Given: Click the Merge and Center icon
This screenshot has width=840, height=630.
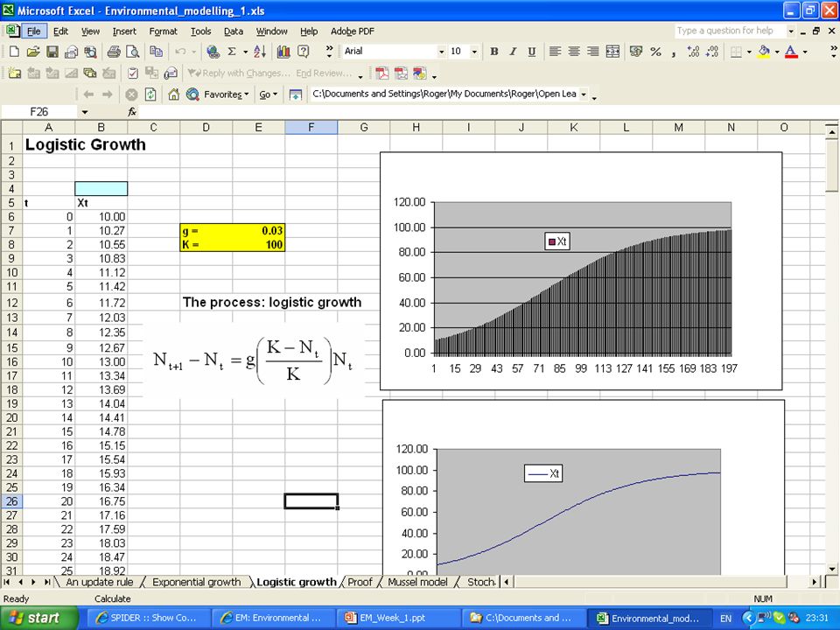Looking at the screenshot, I should (612, 52).
